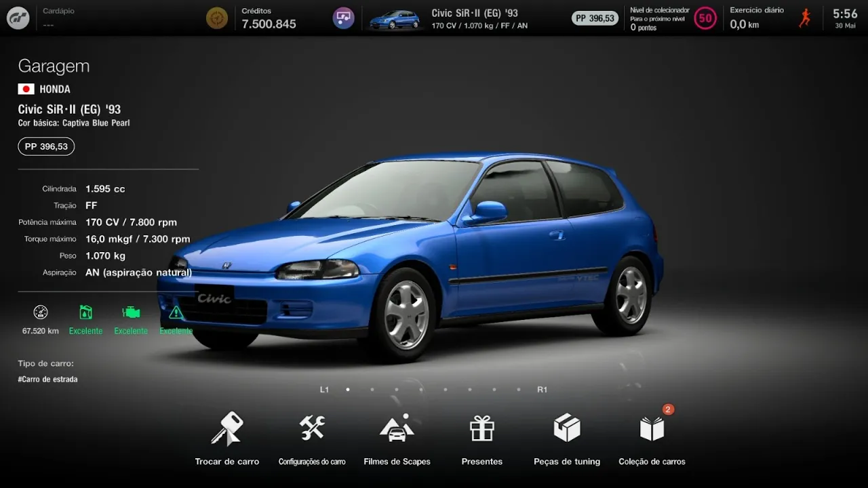This screenshot has height=488, width=868.
Task: Open the Gran Turismo logo menu
Action: pyautogui.click(x=18, y=18)
